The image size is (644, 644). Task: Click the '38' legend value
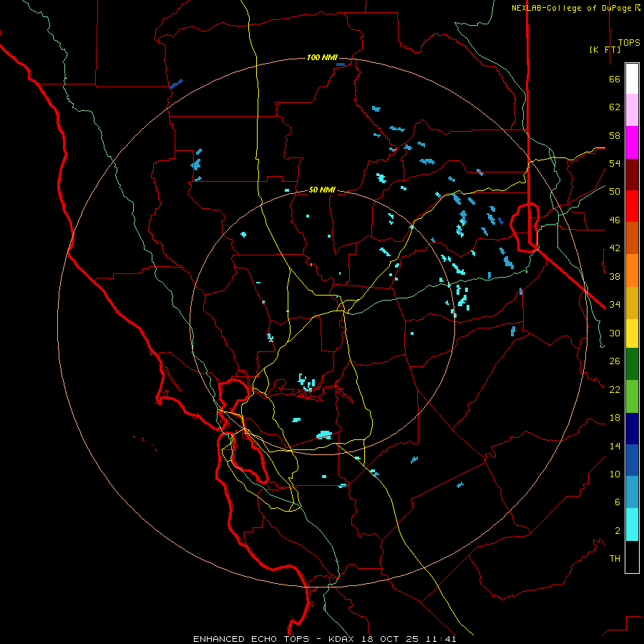[x=615, y=276]
